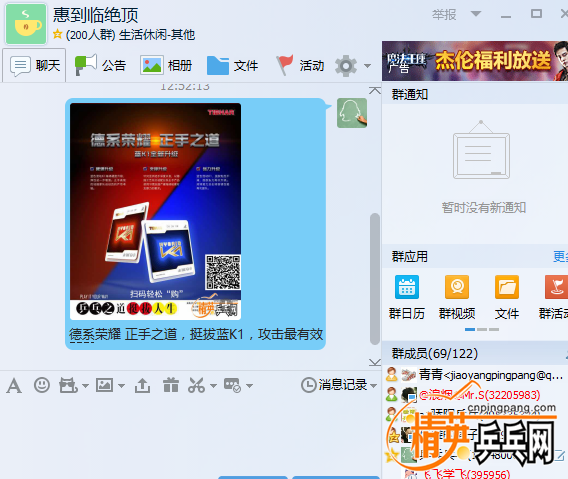The height and width of the screenshot is (479, 568).
Task: Open the product poster image in the chat
Action: point(155,211)
